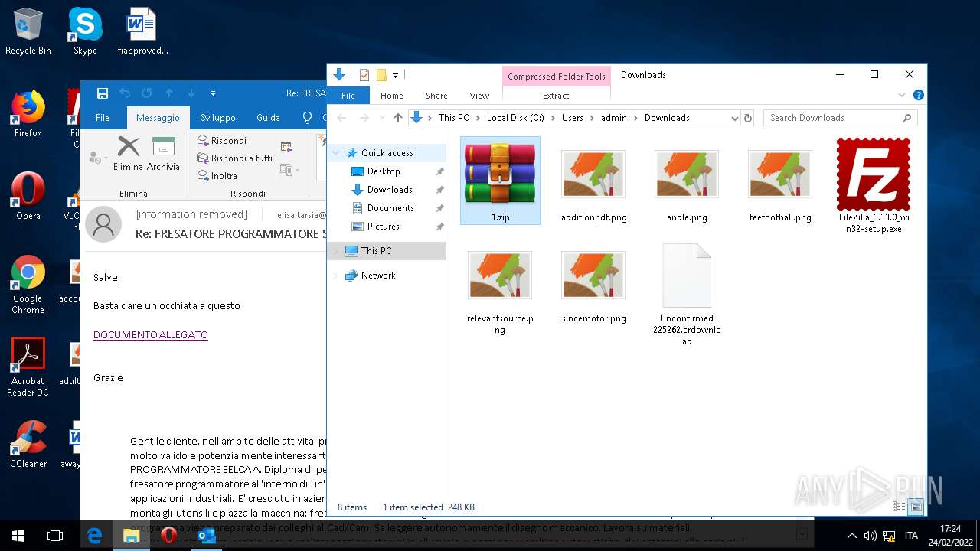Viewport: 980px width, 551px height.
Task: Show hidden system tray icons
Action: pyautogui.click(x=851, y=536)
